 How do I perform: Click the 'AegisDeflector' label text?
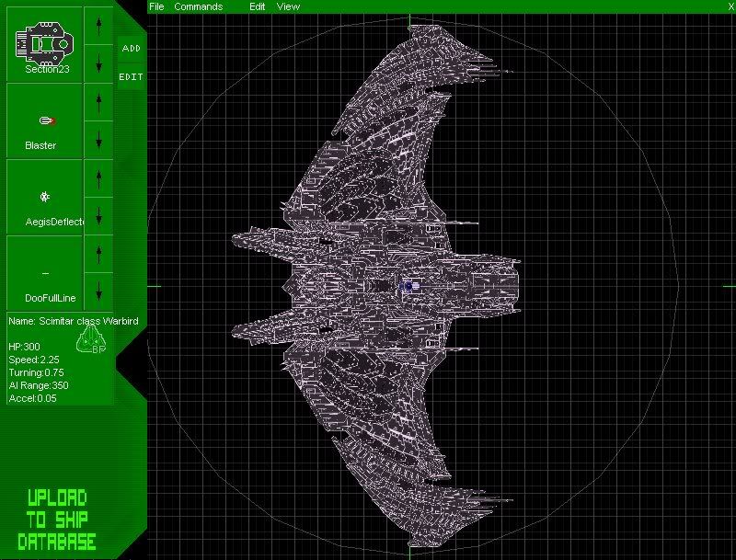click(x=54, y=222)
